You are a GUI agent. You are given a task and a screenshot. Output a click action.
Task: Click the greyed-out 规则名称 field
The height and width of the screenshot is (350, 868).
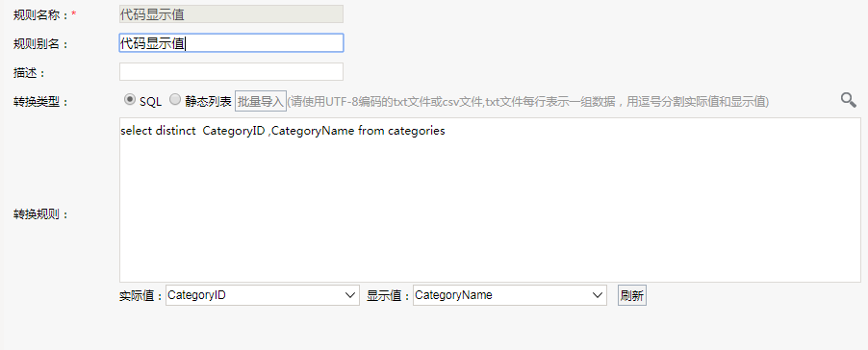231,14
